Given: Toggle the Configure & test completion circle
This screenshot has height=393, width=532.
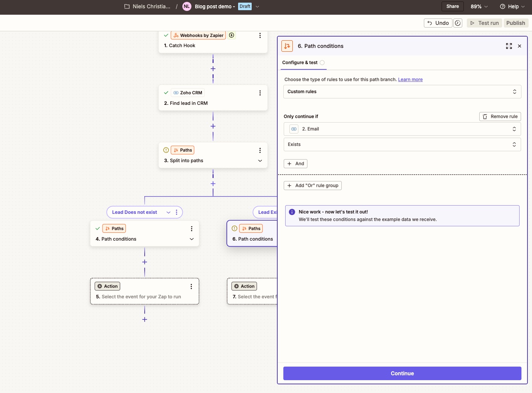Looking at the screenshot, I should tap(323, 63).
